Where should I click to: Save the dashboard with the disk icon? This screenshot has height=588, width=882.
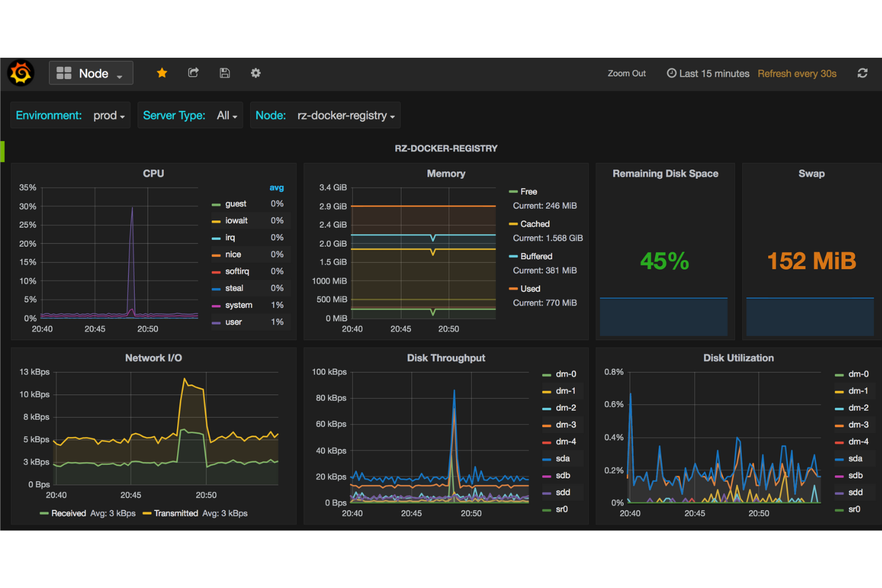point(225,73)
